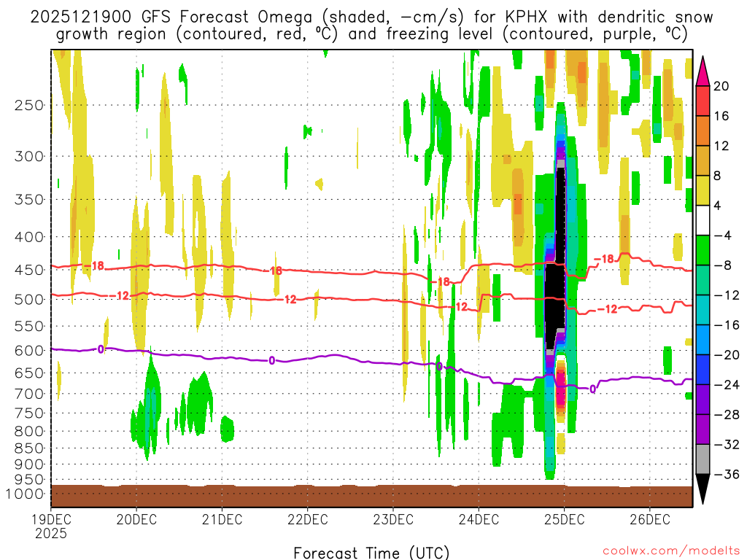Click the -16 colorbar tick label
This screenshot has width=747, height=560.
pos(727,324)
